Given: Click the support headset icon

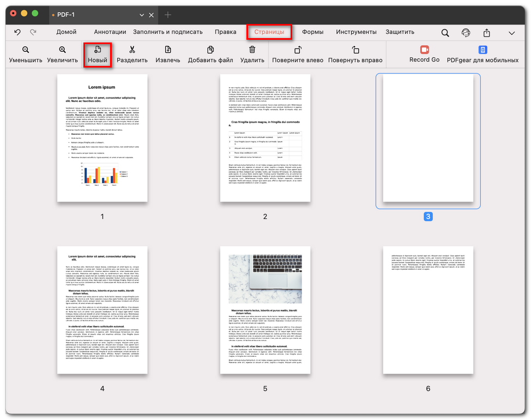Looking at the screenshot, I should pos(466,32).
